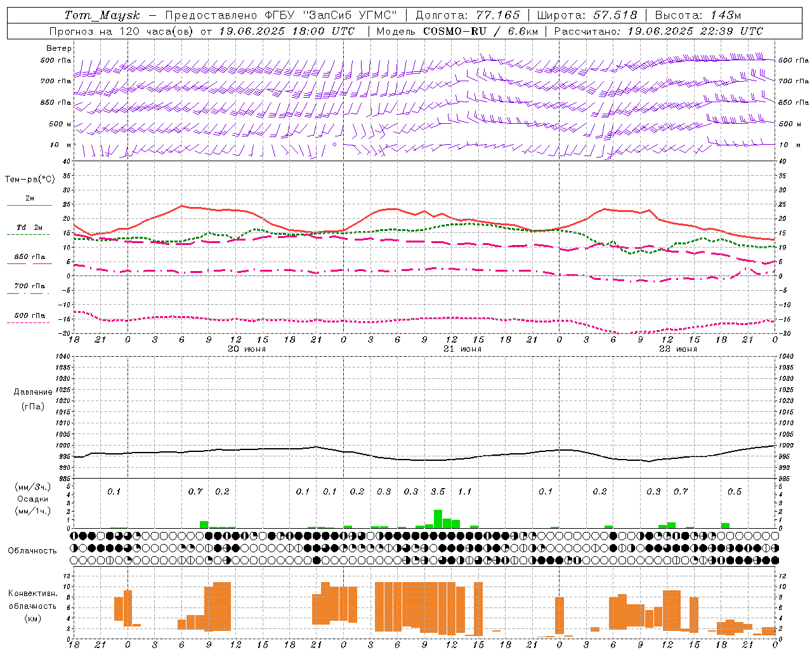Click the Ветер panel label
The image size is (812, 650).
click(x=59, y=48)
